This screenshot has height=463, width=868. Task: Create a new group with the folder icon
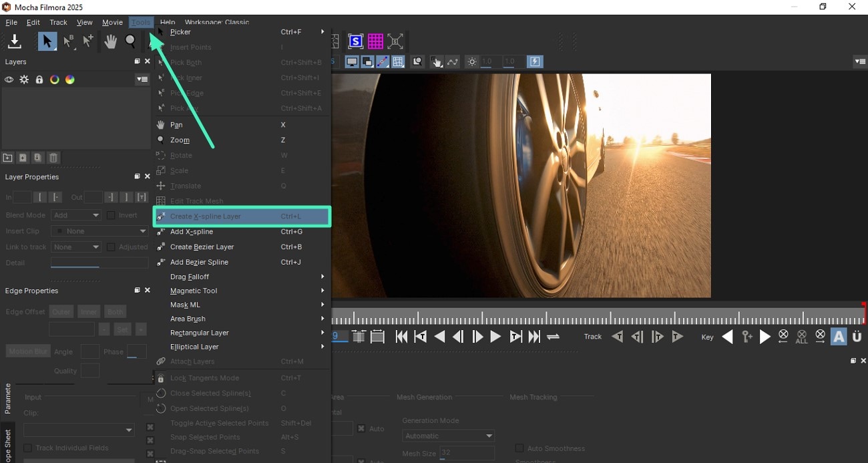[x=8, y=158]
